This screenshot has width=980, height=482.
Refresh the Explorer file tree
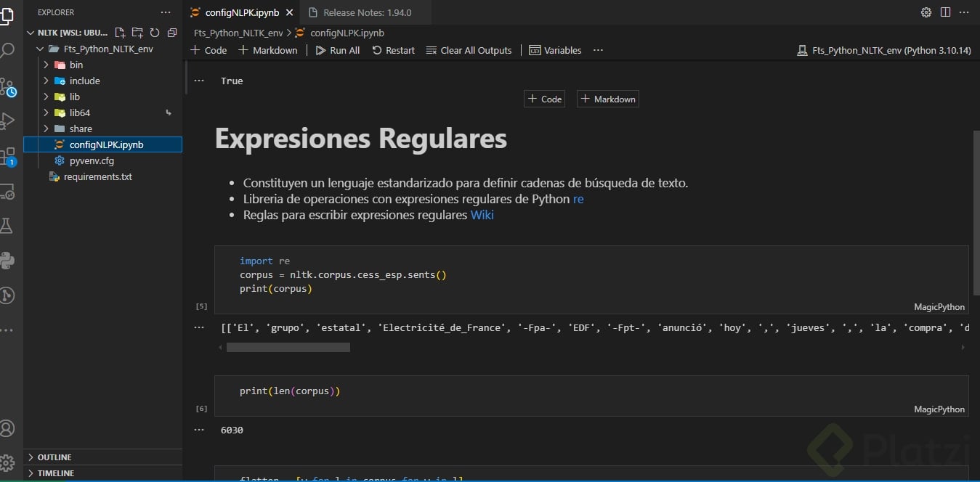[x=155, y=33]
